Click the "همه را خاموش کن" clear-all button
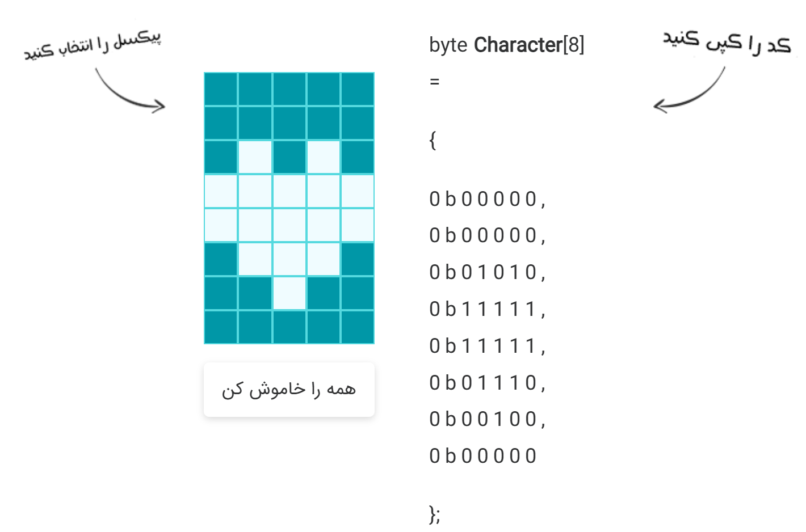This screenshot has height=532, width=806. [x=289, y=390]
